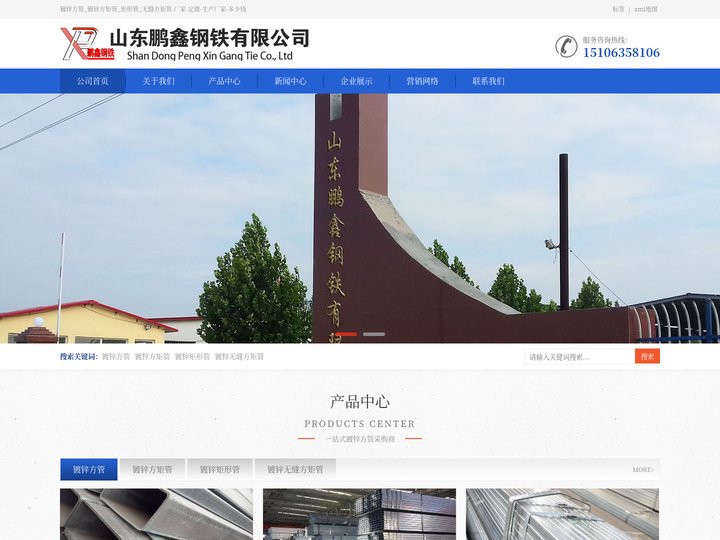The image size is (720, 540).
Task: Click the 山东鹏鑫钢铁有限公司 company title
Action: [210, 38]
